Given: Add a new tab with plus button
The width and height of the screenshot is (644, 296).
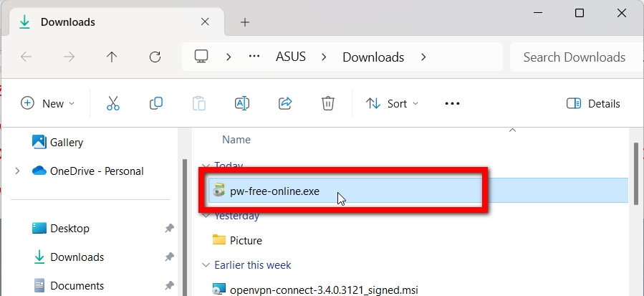Looking at the screenshot, I should 245,22.
